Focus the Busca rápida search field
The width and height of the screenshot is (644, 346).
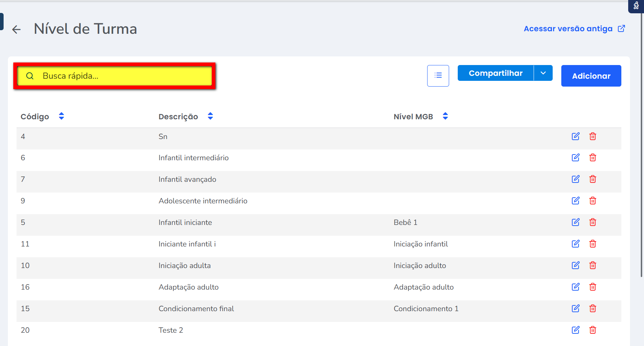tap(122, 76)
